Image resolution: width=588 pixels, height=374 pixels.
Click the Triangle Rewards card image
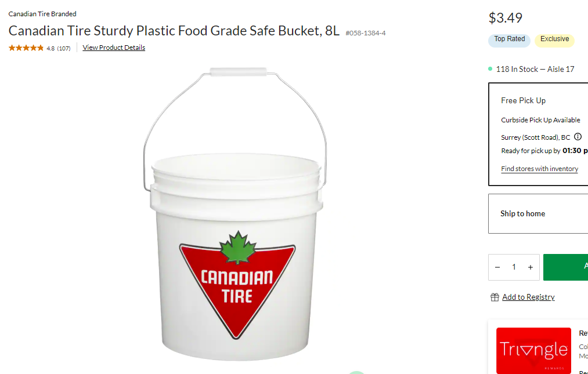pos(533,350)
